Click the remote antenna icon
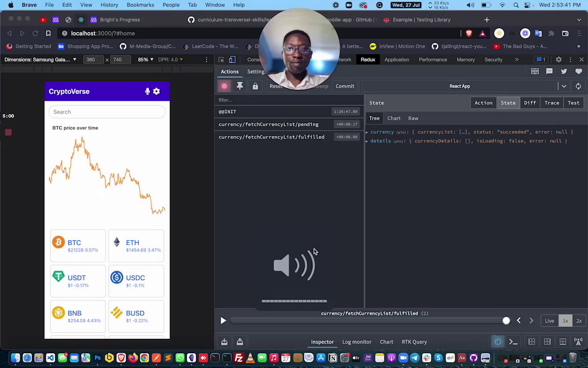This screenshot has height=368, width=588. [578, 342]
